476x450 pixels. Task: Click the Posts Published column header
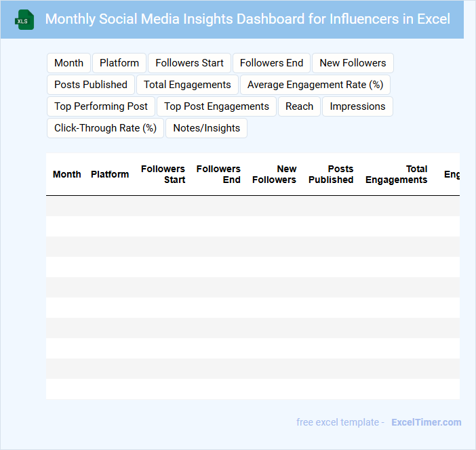tap(331, 174)
